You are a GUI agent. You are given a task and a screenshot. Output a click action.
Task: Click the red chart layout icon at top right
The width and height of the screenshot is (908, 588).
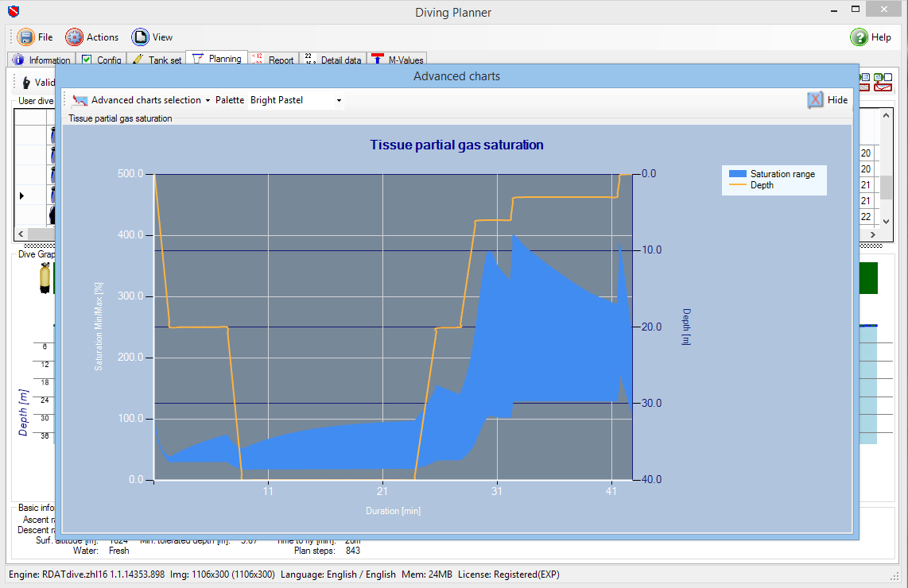(882, 87)
